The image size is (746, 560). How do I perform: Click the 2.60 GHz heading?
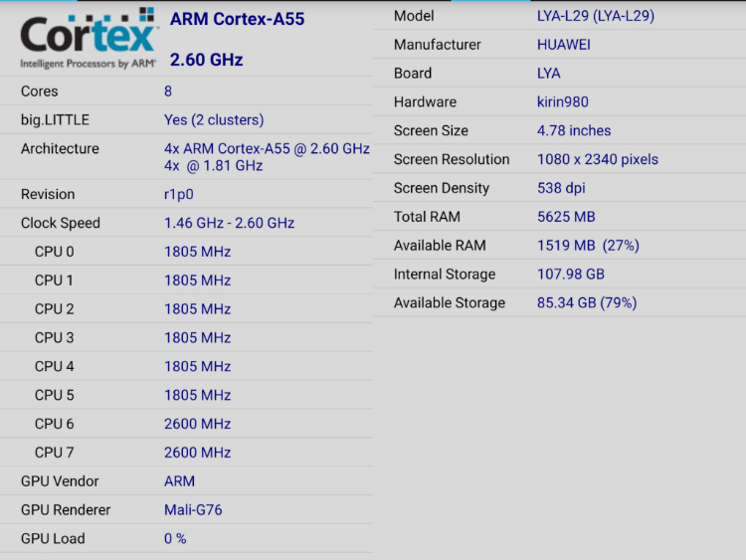click(x=207, y=60)
